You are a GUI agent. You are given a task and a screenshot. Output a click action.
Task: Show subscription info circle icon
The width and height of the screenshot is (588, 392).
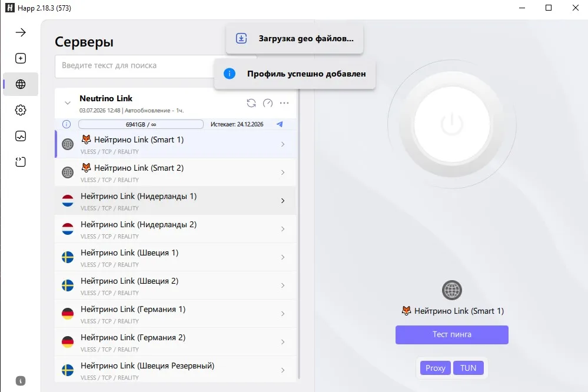click(x=67, y=124)
